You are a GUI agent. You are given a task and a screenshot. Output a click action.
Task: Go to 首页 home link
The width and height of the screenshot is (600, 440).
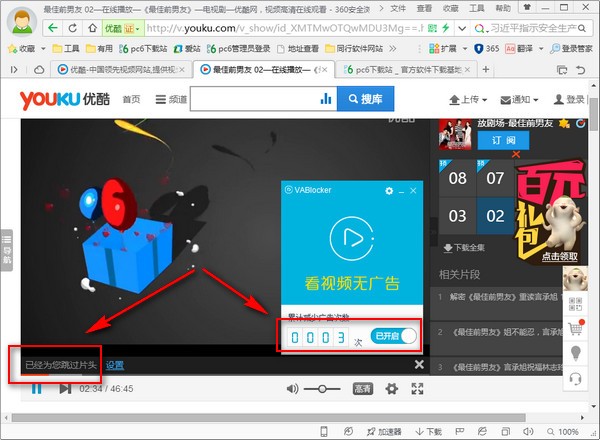tap(131, 99)
